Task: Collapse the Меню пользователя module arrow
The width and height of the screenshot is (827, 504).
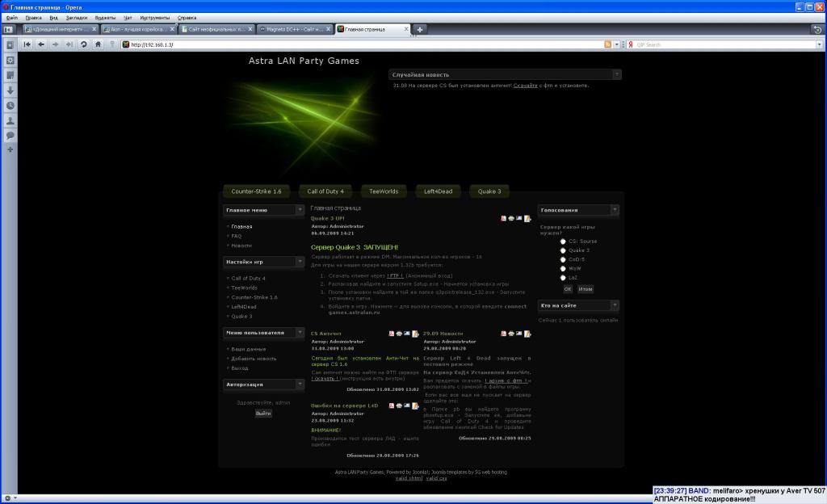Action: pyautogui.click(x=300, y=333)
